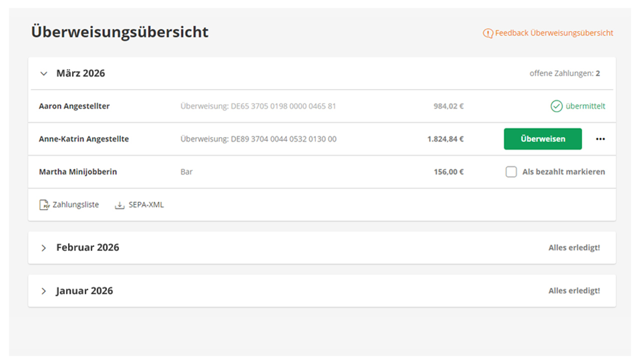Download the Zahlungsliste text link
The width and height of the screenshot is (639, 364).
[x=75, y=204]
